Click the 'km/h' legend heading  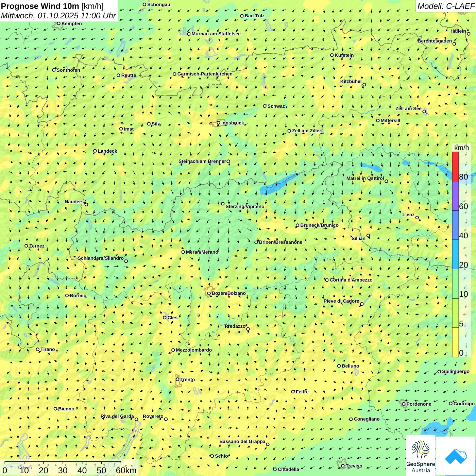pyautogui.click(x=461, y=148)
